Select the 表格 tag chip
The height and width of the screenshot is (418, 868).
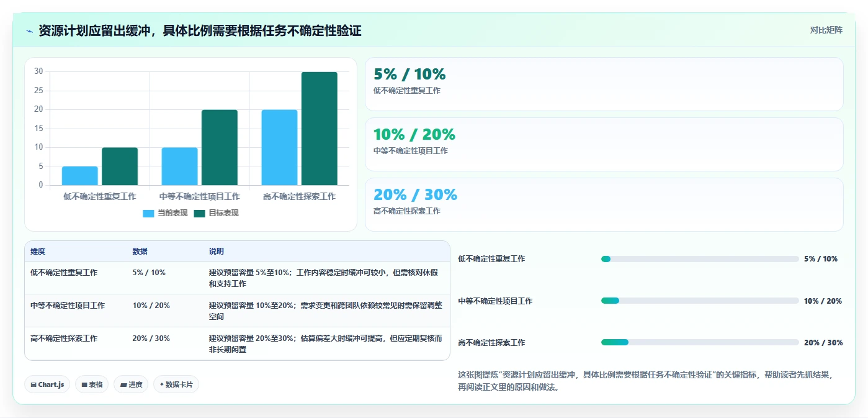click(92, 384)
